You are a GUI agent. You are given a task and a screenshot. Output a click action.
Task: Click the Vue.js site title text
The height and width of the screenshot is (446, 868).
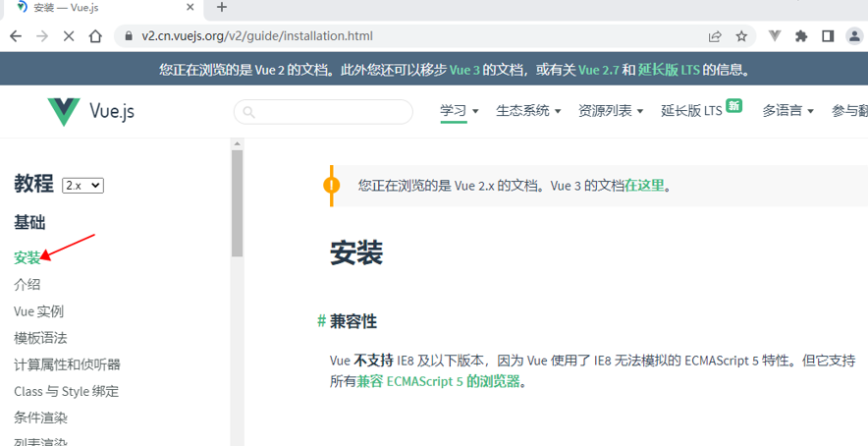click(112, 111)
